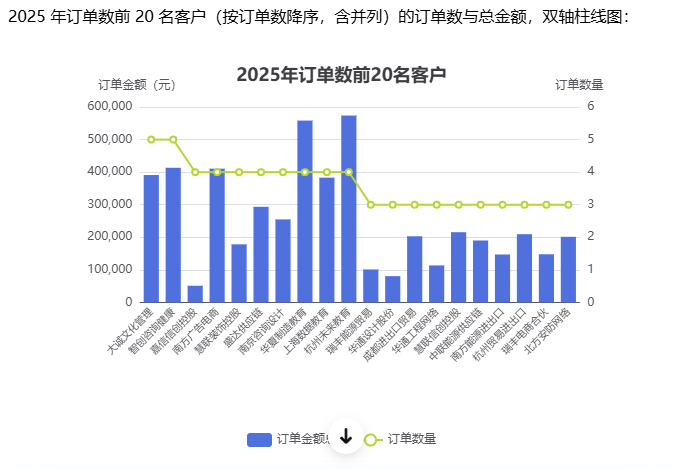Select the bar for 杭州贸易进出口
This screenshot has height=469, width=679.
click(524, 268)
